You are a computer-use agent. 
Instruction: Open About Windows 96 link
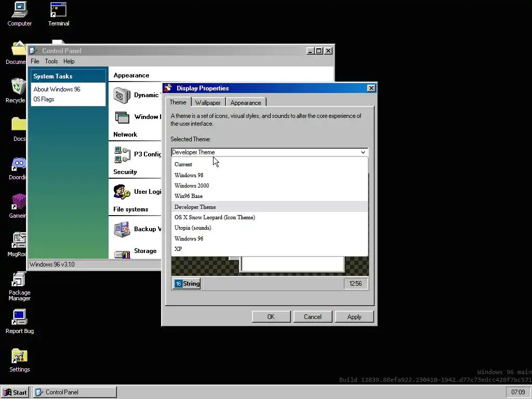click(57, 89)
